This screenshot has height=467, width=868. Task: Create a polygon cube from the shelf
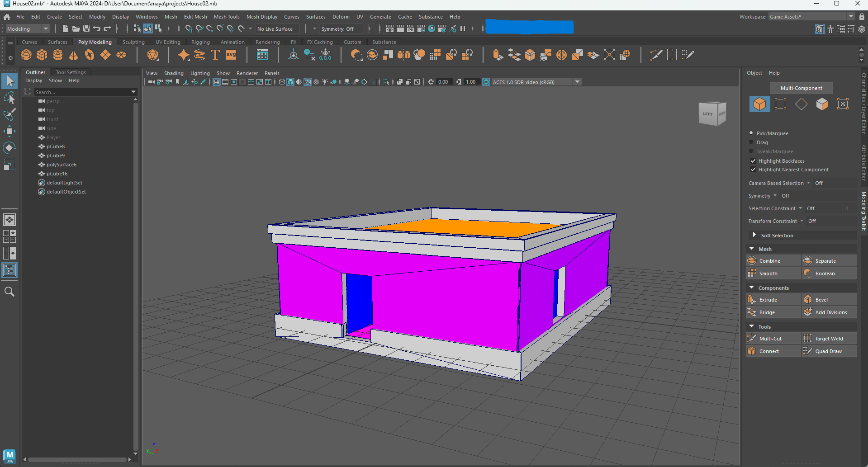(x=42, y=55)
